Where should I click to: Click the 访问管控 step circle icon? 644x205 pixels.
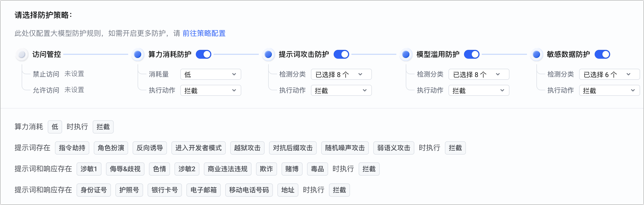click(22, 54)
